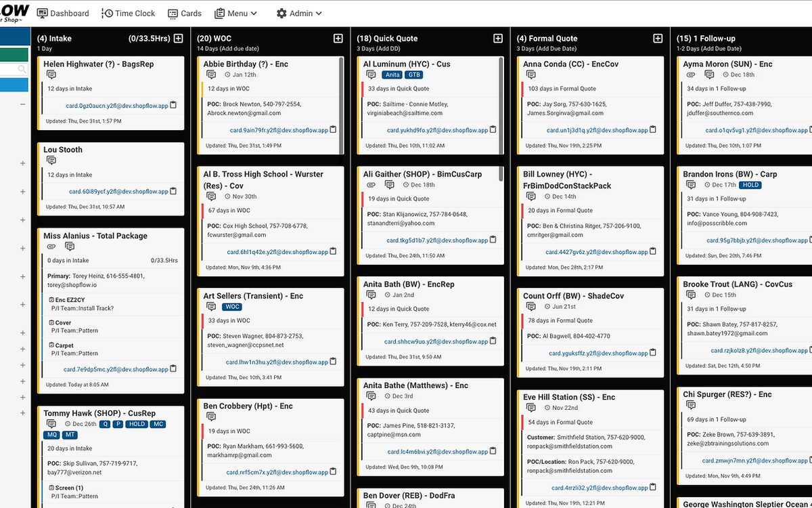Copy Helen Highwater card email address
Image resolution: width=812 pixels, height=508 pixels.
click(x=173, y=106)
